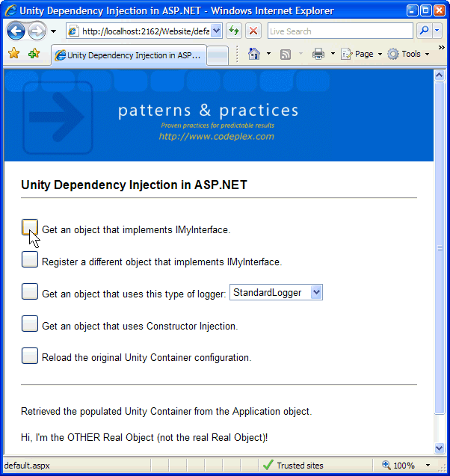The image size is (450, 476).
Task: Click inside the Live Search input box
Action: 339,31
